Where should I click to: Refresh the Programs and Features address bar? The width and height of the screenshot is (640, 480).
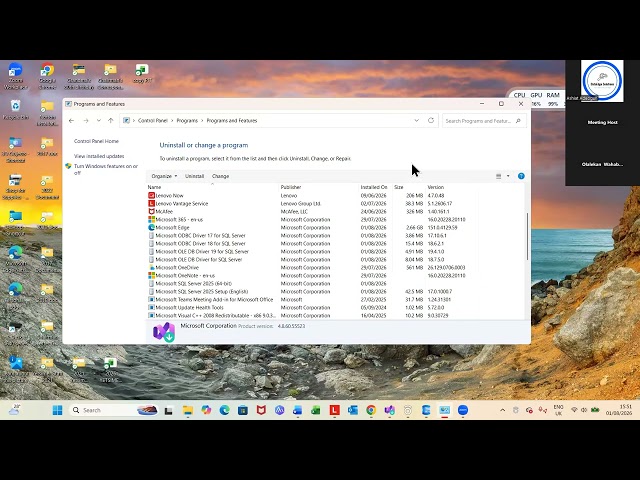tap(431, 120)
